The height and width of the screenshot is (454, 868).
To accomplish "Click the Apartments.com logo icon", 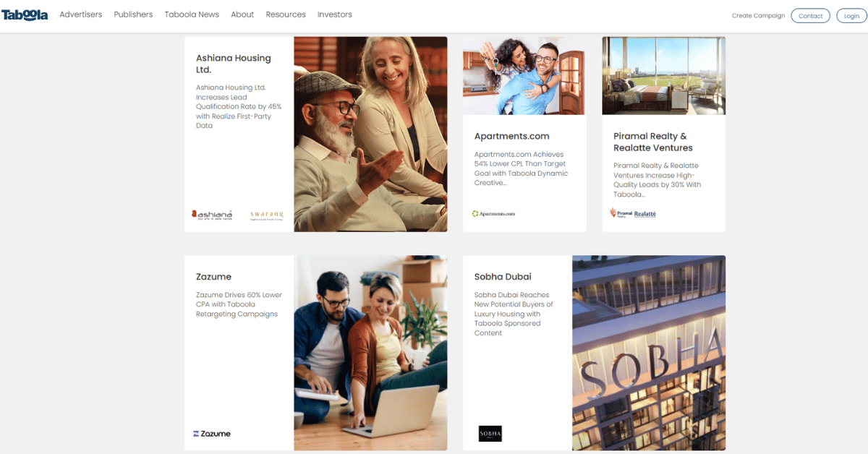I will click(493, 214).
